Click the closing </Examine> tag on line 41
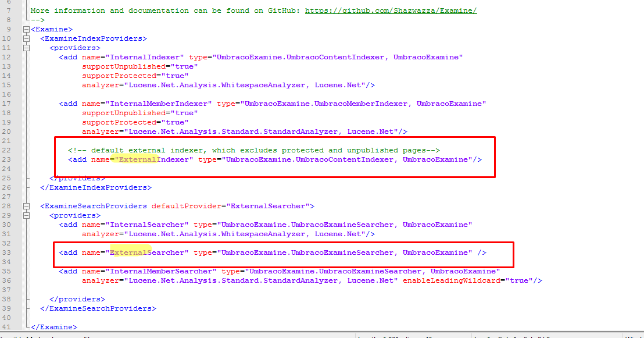Screen dimensions: 644x338 click(x=54, y=328)
